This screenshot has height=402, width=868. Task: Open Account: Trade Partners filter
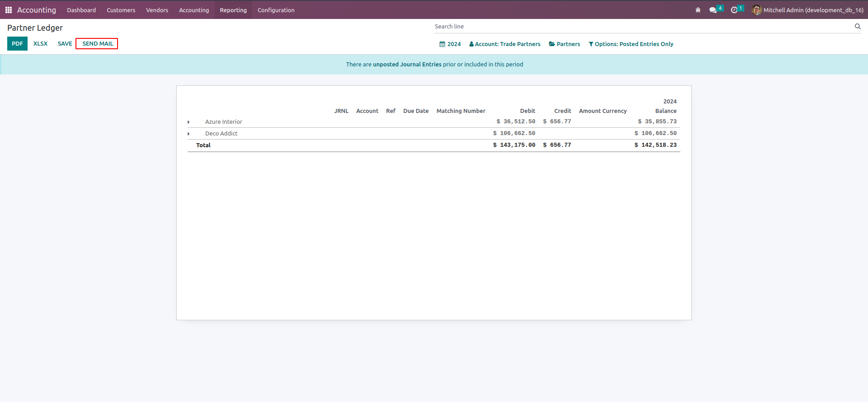tap(505, 44)
